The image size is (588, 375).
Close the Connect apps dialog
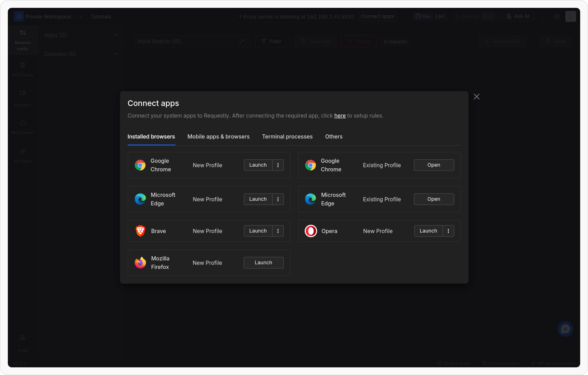click(476, 97)
